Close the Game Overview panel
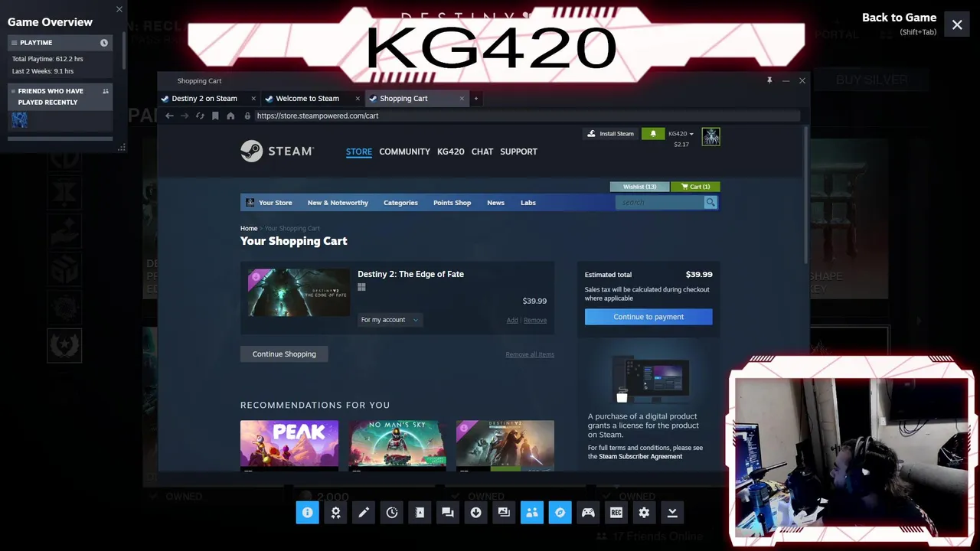Image resolution: width=980 pixels, height=551 pixels. [x=119, y=9]
